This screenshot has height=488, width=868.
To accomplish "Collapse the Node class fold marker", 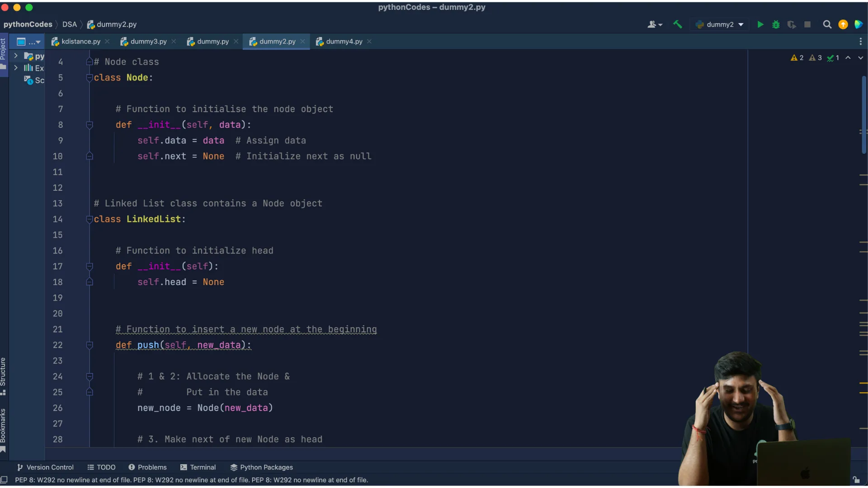I will (x=90, y=78).
